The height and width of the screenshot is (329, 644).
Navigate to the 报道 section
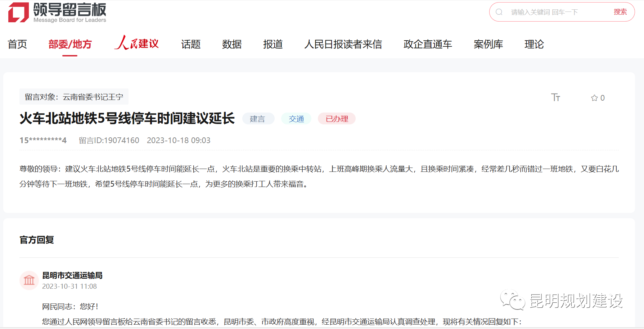(273, 44)
